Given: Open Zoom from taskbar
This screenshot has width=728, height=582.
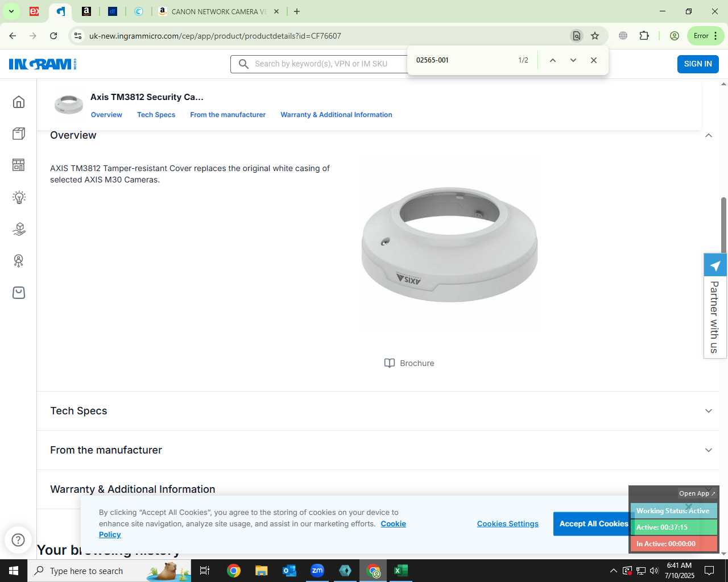Looking at the screenshot, I should [x=317, y=571].
